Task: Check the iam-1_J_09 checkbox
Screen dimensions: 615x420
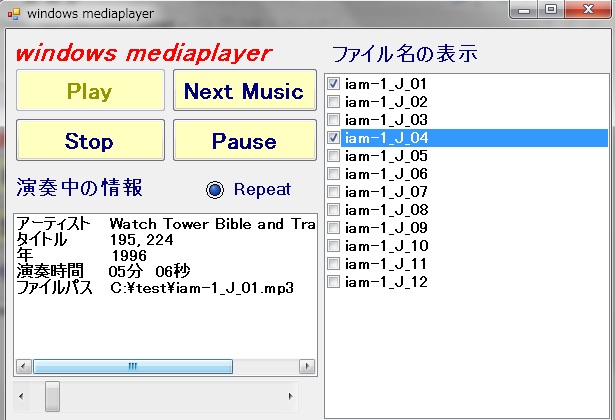Action: point(333,228)
